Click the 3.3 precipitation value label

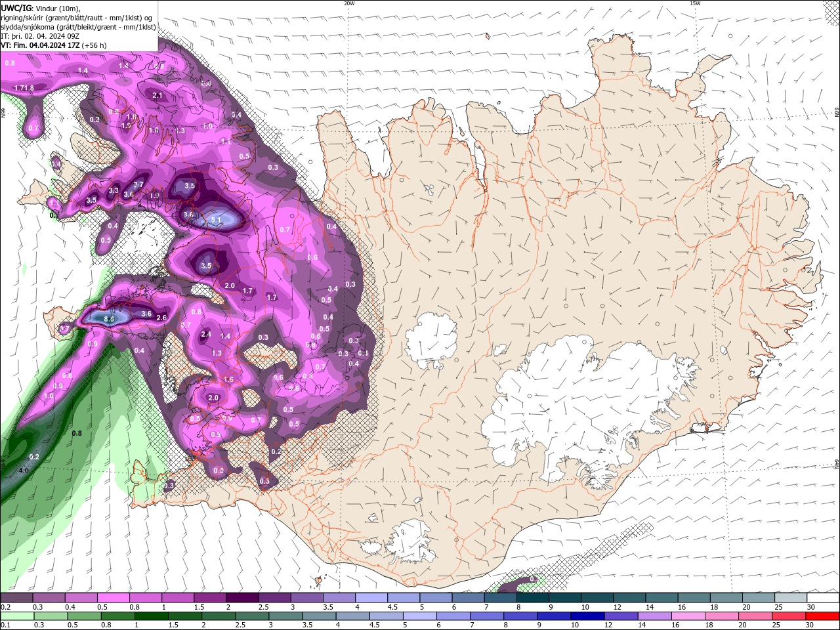114,191
